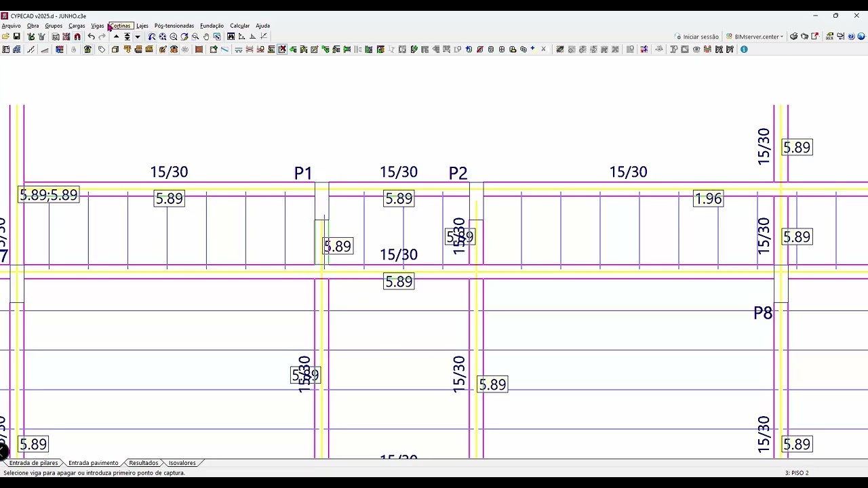Switch to Entrada pavimento tab
The height and width of the screenshot is (488, 868).
(93, 463)
